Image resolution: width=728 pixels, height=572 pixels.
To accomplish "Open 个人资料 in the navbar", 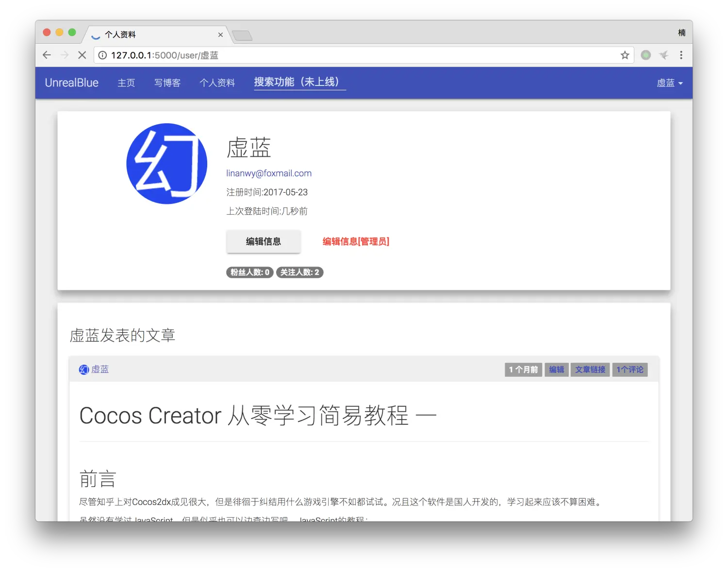I will click(x=217, y=83).
